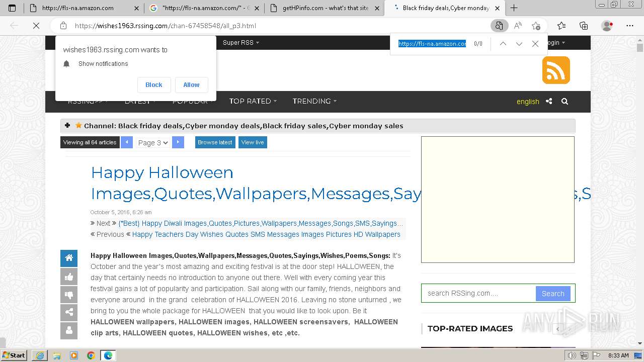Open the Edge profile avatar
Viewport: 644px width, 362px height.
pyautogui.click(x=607, y=26)
